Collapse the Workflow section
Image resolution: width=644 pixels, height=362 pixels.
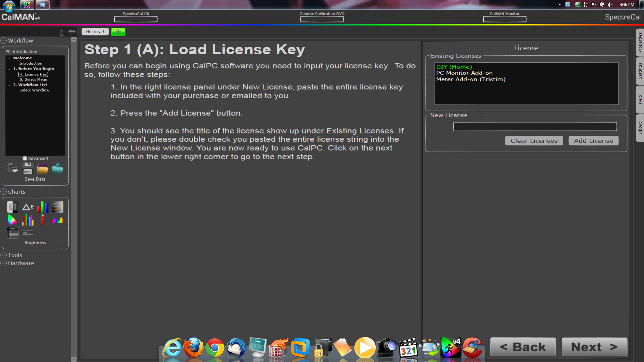point(4,41)
